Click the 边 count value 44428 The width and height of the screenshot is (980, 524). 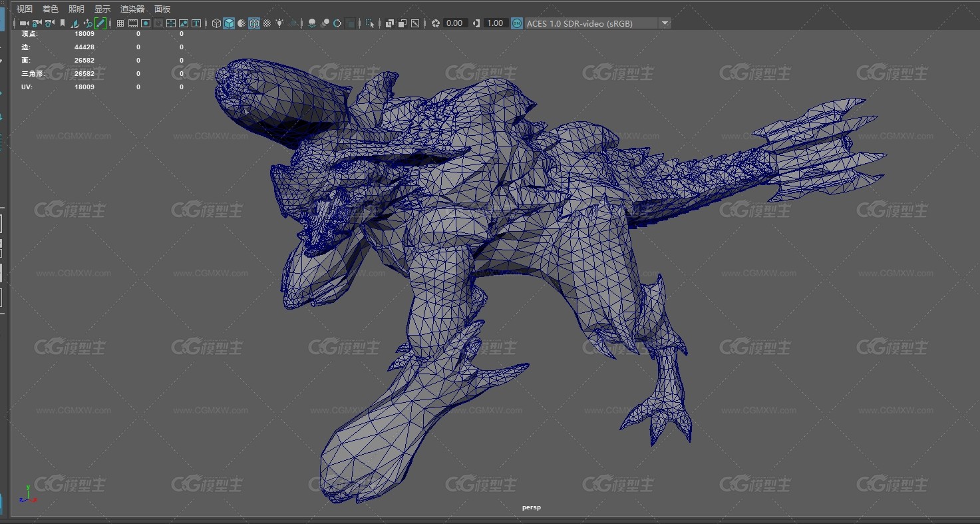pyautogui.click(x=84, y=47)
